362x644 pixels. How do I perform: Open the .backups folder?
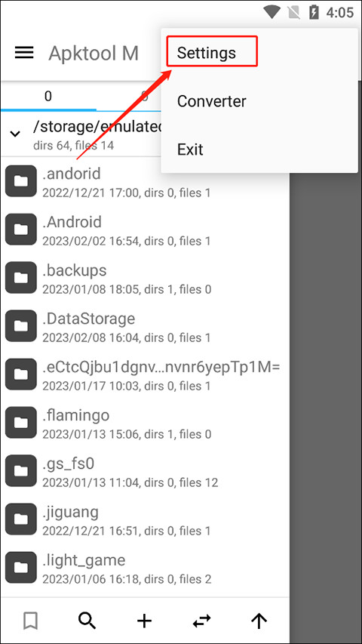tap(145, 278)
